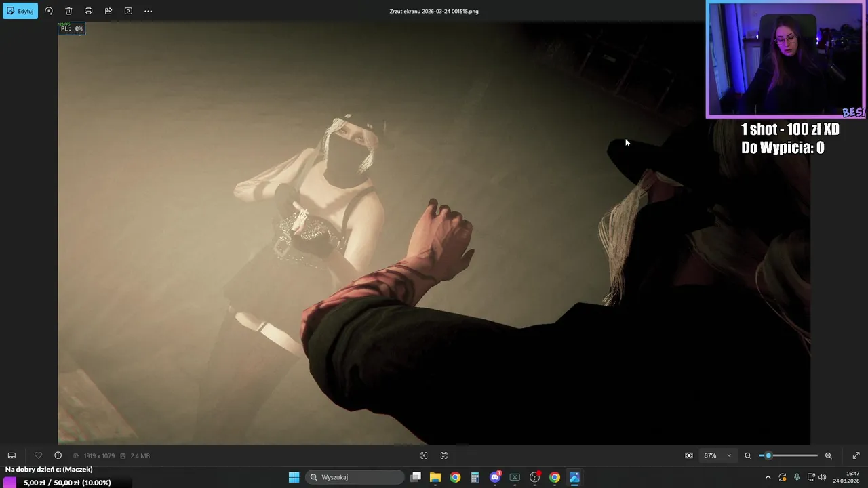The height and width of the screenshot is (488, 868).
Task: Click the fit to window icon
Action: click(x=689, y=455)
